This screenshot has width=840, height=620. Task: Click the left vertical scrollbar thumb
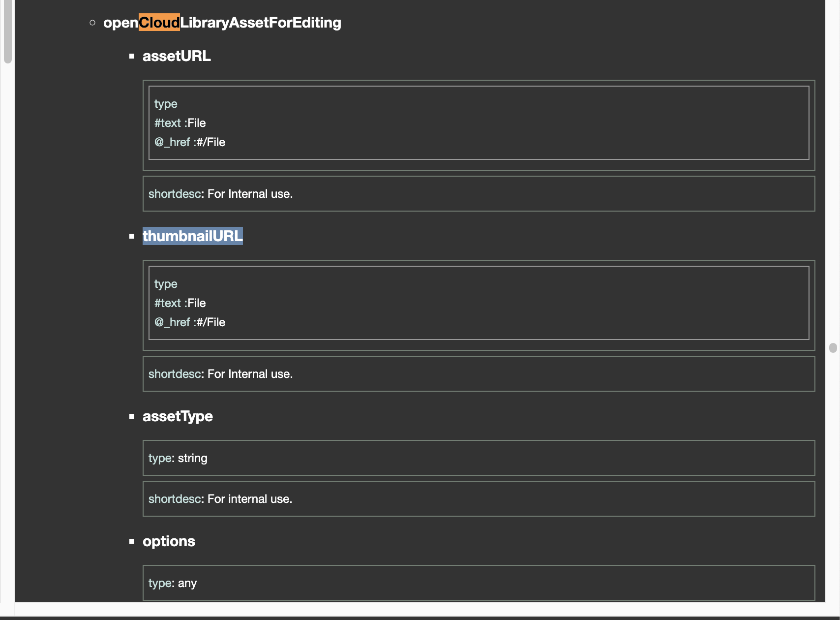(x=7, y=31)
